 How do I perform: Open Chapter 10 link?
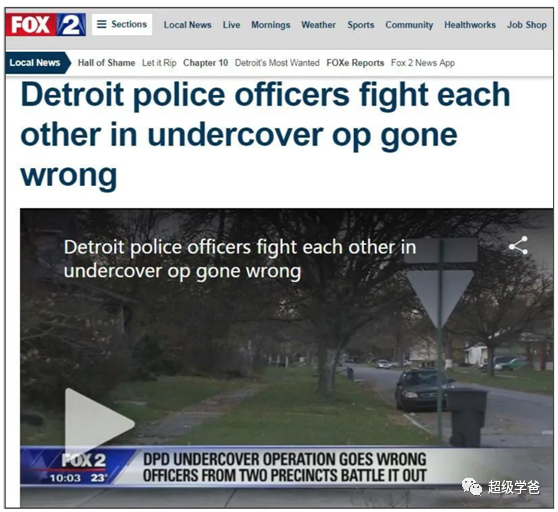pyautogui.click(x=205, y=63)
